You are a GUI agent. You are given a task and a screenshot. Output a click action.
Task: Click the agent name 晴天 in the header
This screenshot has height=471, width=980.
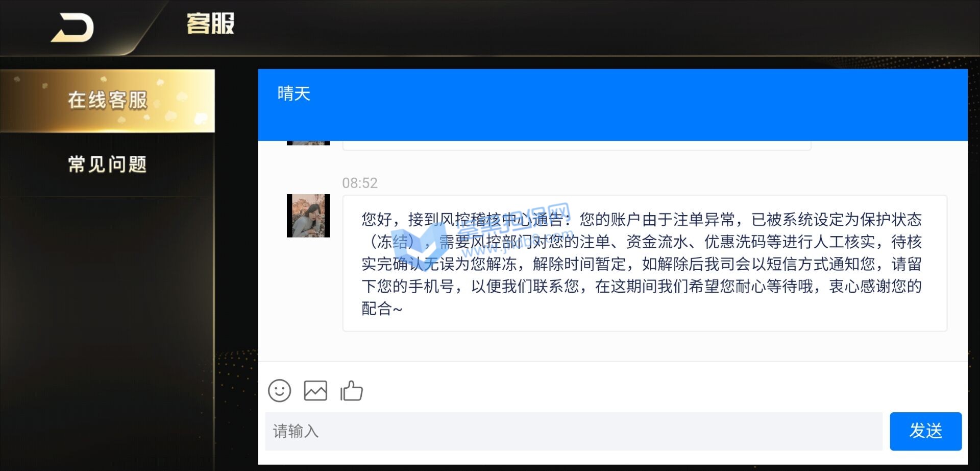click(x=294, y=93)
